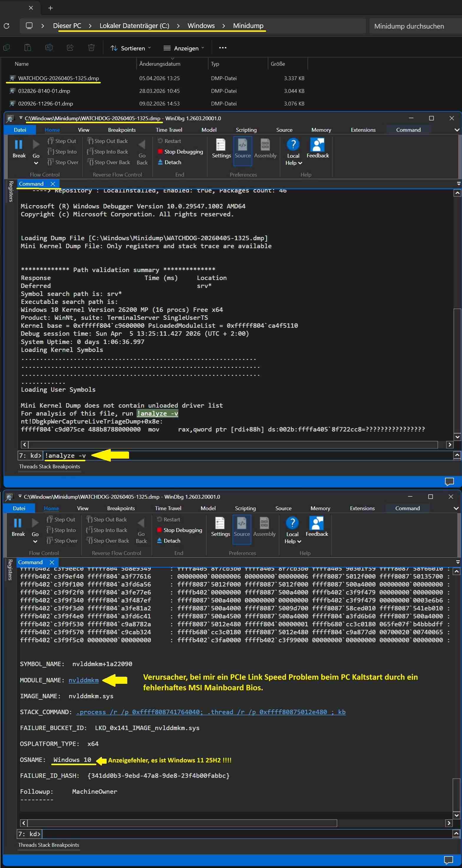
Task: Click Step Over in upper WinDbg window
Action: [x=63, y=162]
